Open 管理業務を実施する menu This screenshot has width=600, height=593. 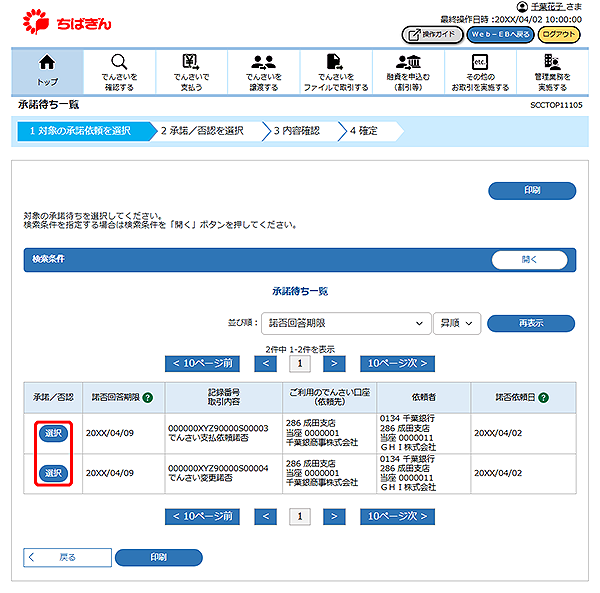(552, 70)
